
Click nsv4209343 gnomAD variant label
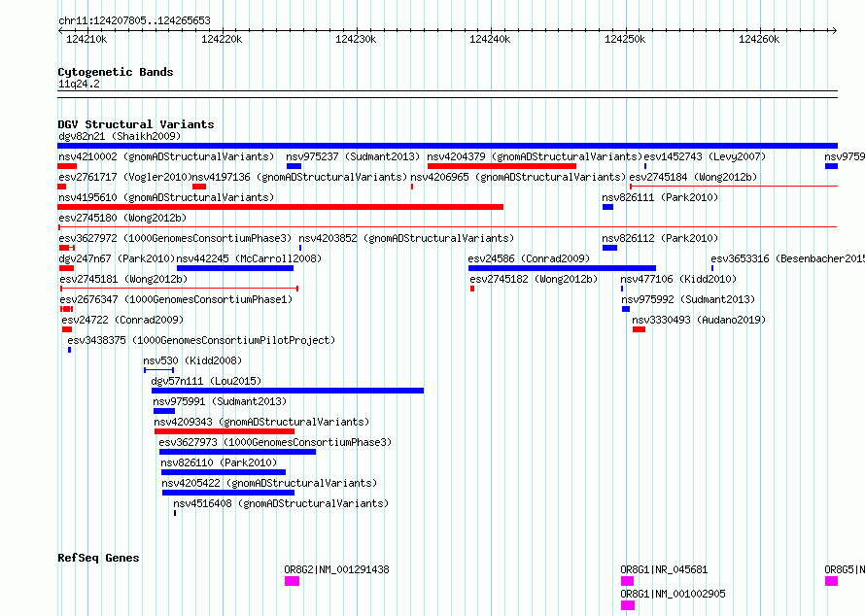click(262, 422)
